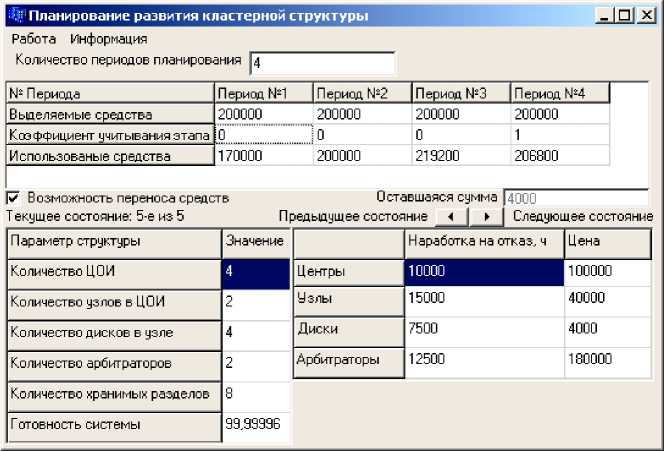
Task: Select the Количество узлов в ЦОИ label
Action: coord(114,305)
